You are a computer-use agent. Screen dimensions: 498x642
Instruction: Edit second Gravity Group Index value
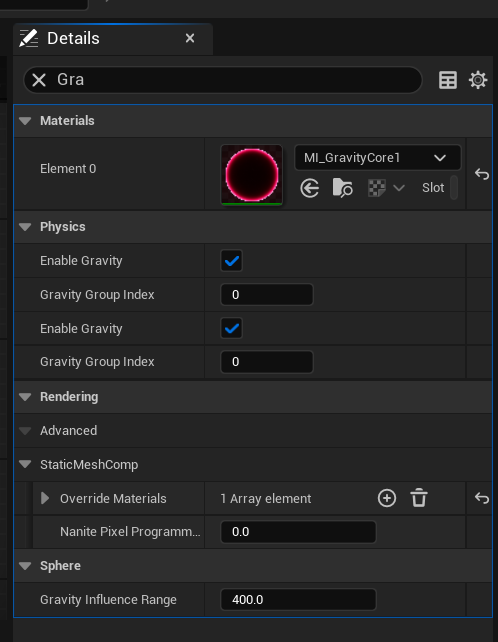(267, 362)
